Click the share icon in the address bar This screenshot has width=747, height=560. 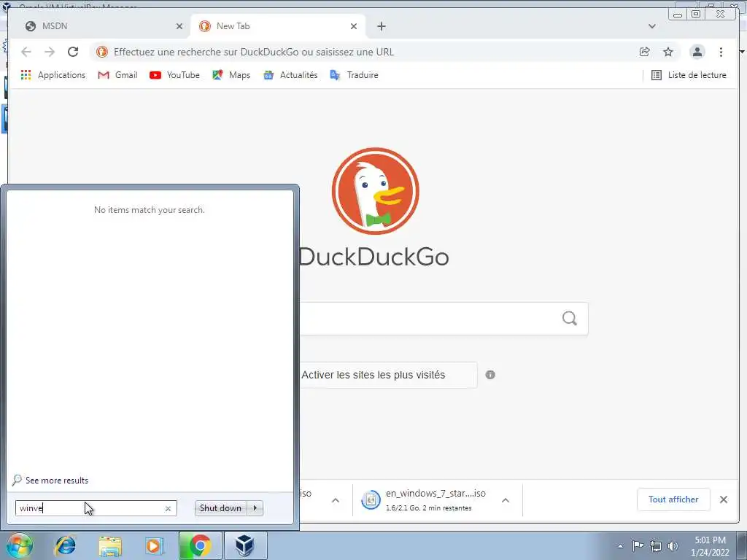click(x=645, y=52)
